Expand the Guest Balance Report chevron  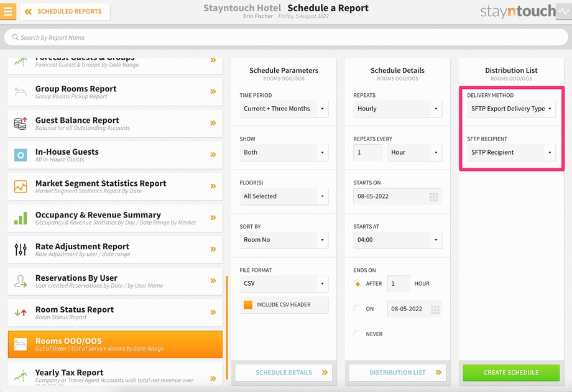pyautogui.click(x=213, y=123)
